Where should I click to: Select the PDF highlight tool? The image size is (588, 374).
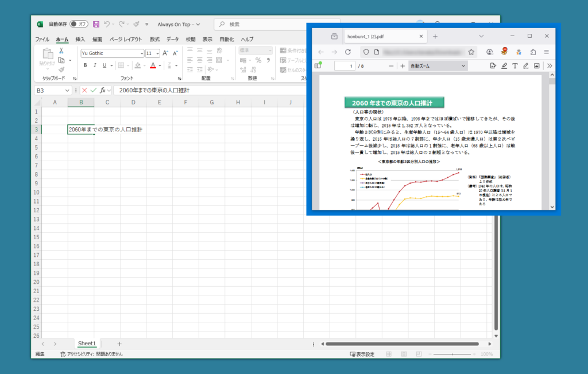coord(504,66)
